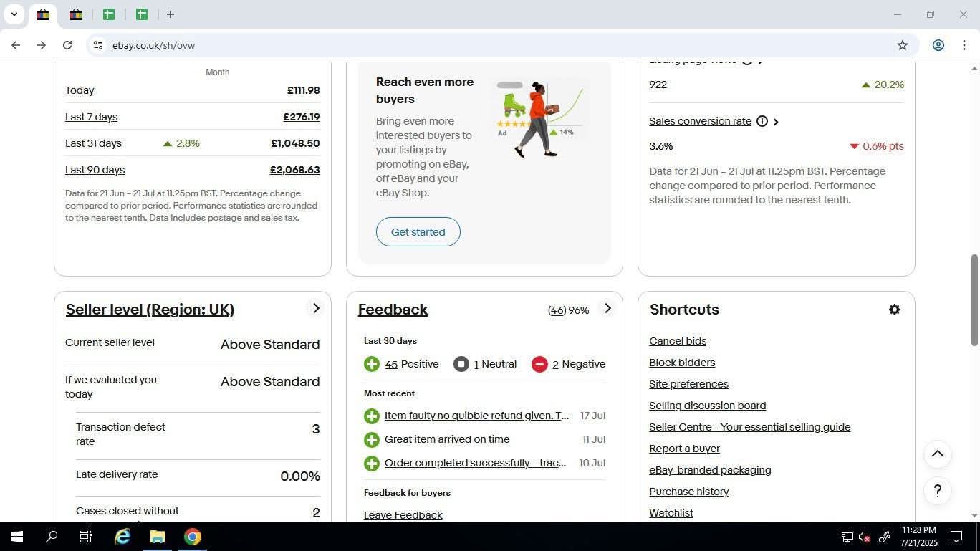Open Windows taskbar search
This screenshot has height=551, width=980.
coord(52,537)
